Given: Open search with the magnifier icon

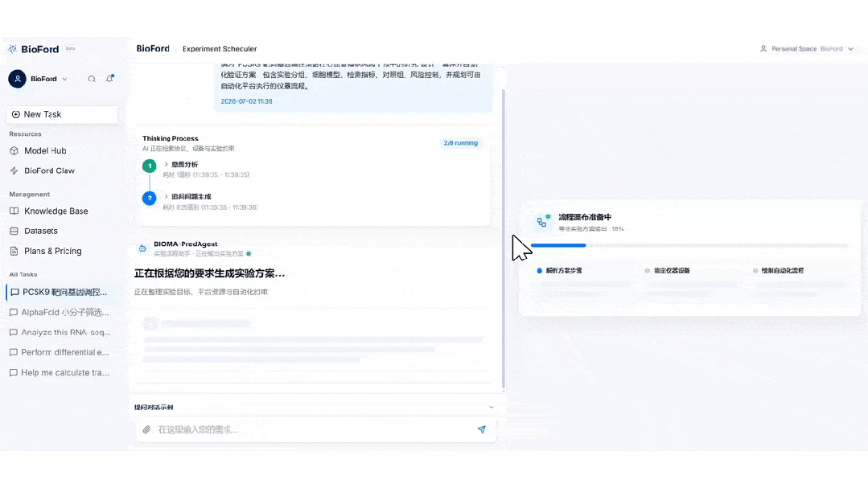Looking at the screenshot, I should click(x=92, y=79).
